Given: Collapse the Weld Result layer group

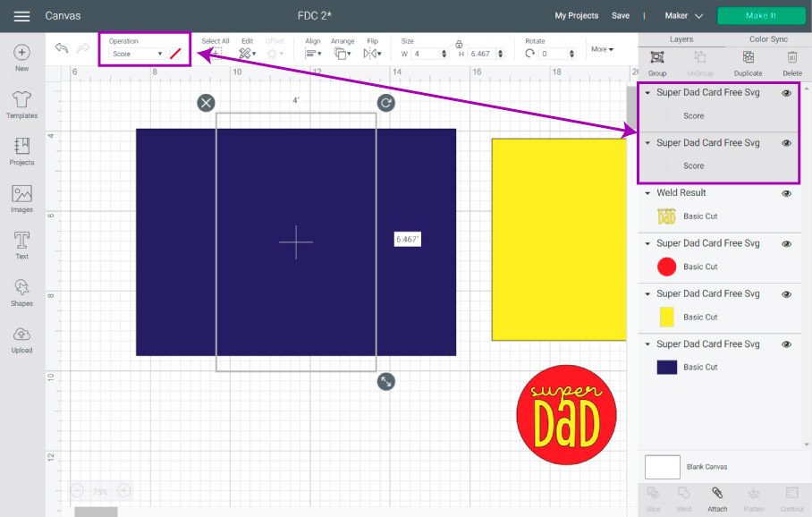Looking at the screenshot, I should (x=647, y=193).
